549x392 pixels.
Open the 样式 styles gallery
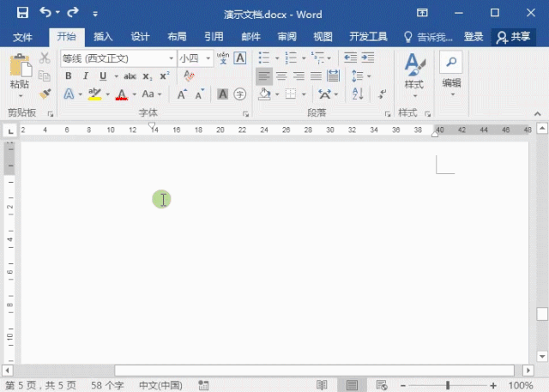414,75
